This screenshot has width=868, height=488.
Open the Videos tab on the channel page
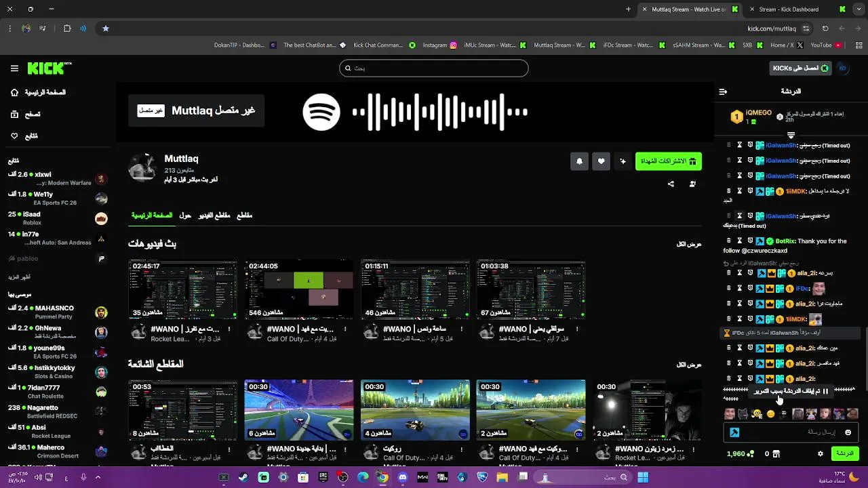(214, 216)
